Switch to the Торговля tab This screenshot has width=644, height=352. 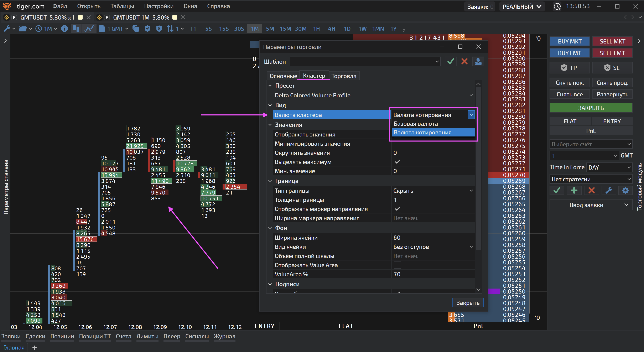click(344, 76)
